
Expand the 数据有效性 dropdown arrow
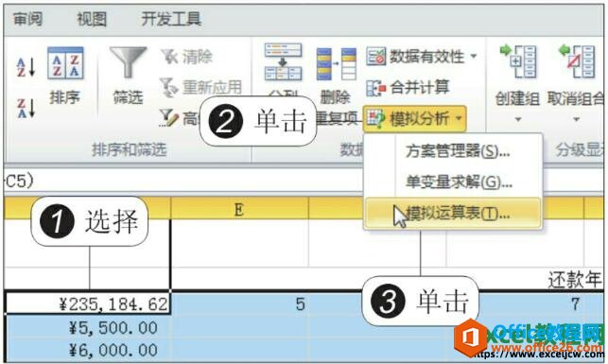tap(474, 57)
